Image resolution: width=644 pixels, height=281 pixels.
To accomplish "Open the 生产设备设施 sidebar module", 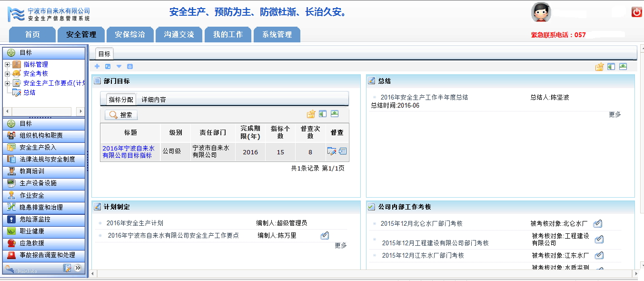I will [44, 183].
